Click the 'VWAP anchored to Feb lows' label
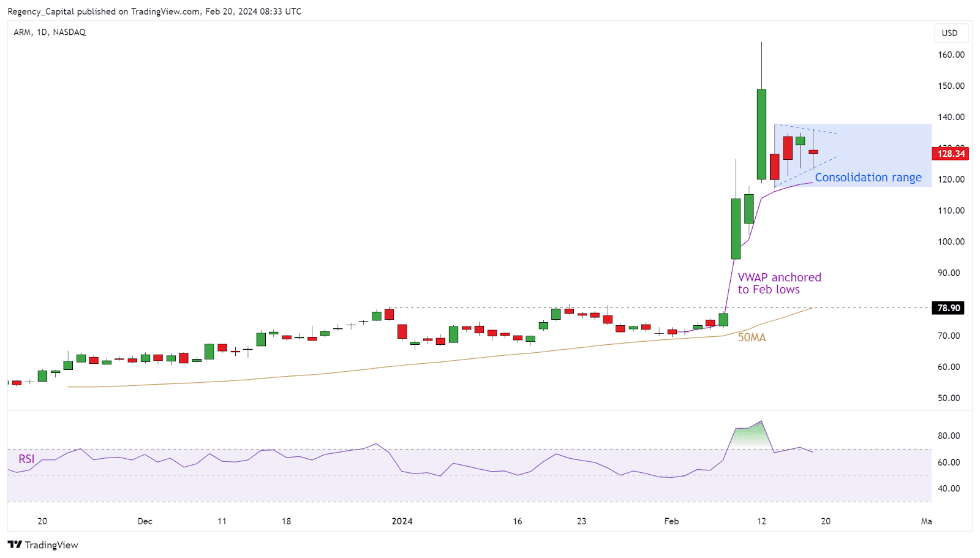This screenshot has width=980, height=558. pos(779,284)
